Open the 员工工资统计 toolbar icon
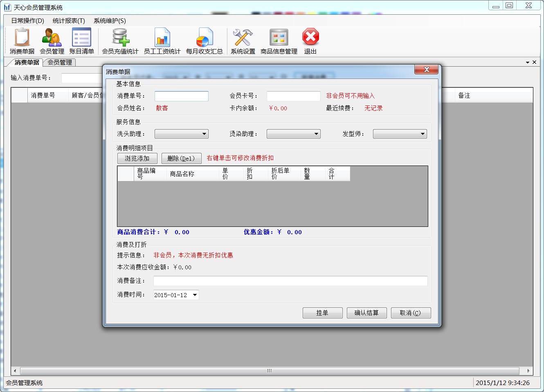 [162, 41]
